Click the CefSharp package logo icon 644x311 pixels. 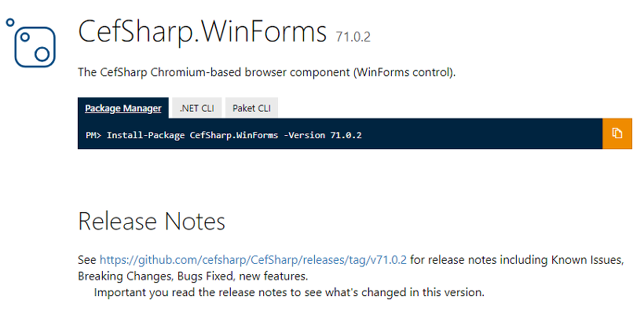pos(31,43)
